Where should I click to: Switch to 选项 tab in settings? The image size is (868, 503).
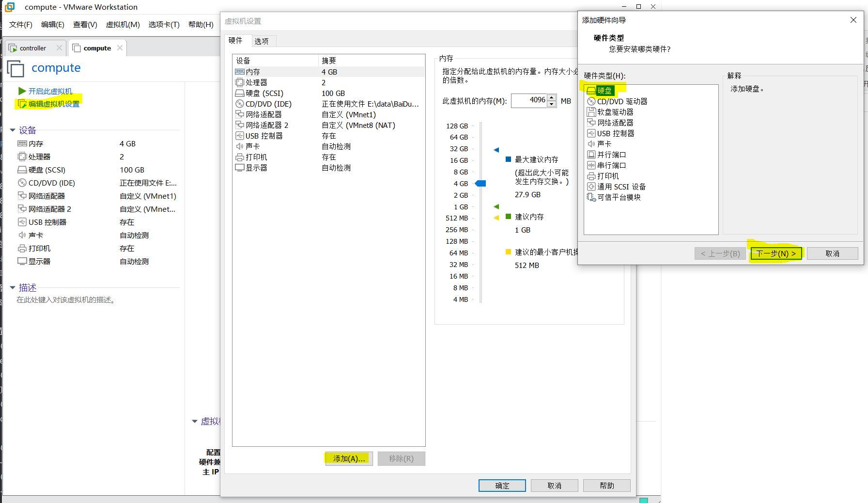coord(262,41)
